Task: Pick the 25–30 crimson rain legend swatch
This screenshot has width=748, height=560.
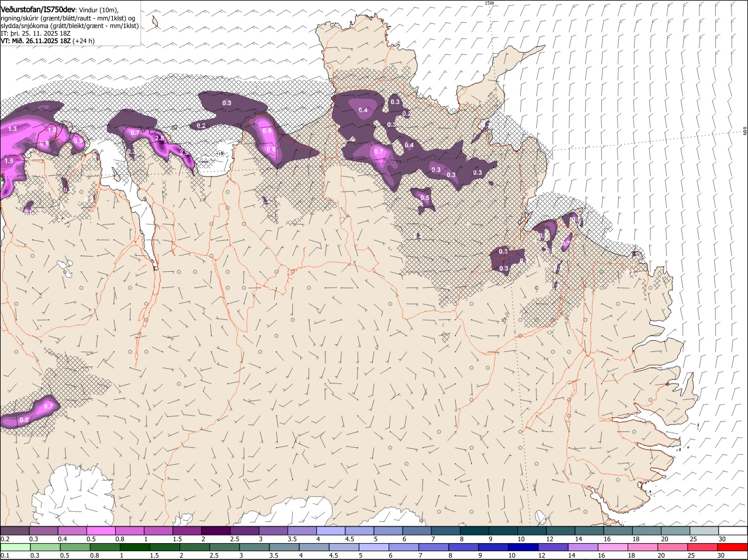Action: click(704, 547)
